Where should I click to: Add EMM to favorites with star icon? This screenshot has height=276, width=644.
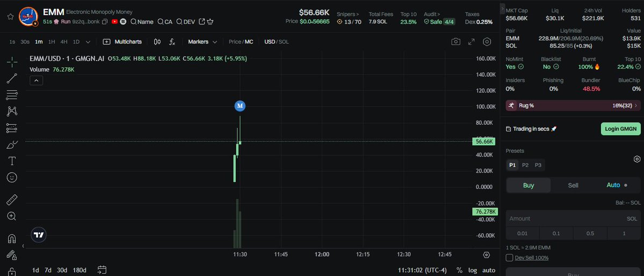click(x=11, y=17)
